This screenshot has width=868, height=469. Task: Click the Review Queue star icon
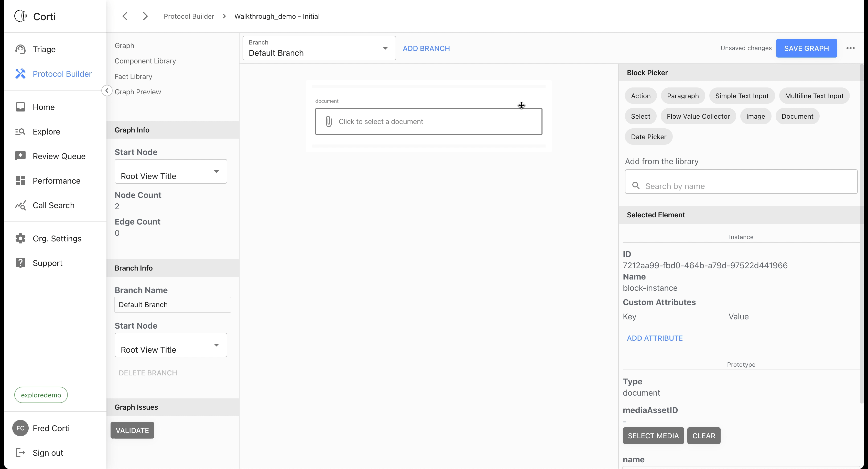tap(20, 156)
